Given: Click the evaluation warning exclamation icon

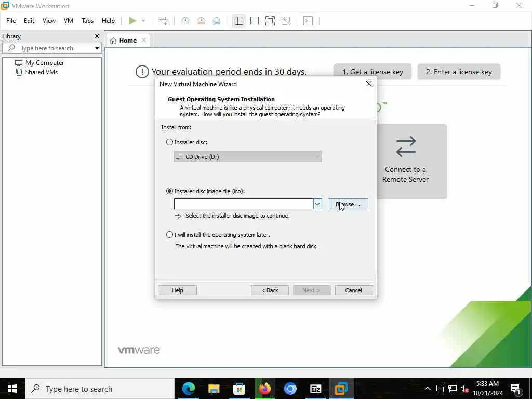Looking at the screenshot, I should click(142, 72).
